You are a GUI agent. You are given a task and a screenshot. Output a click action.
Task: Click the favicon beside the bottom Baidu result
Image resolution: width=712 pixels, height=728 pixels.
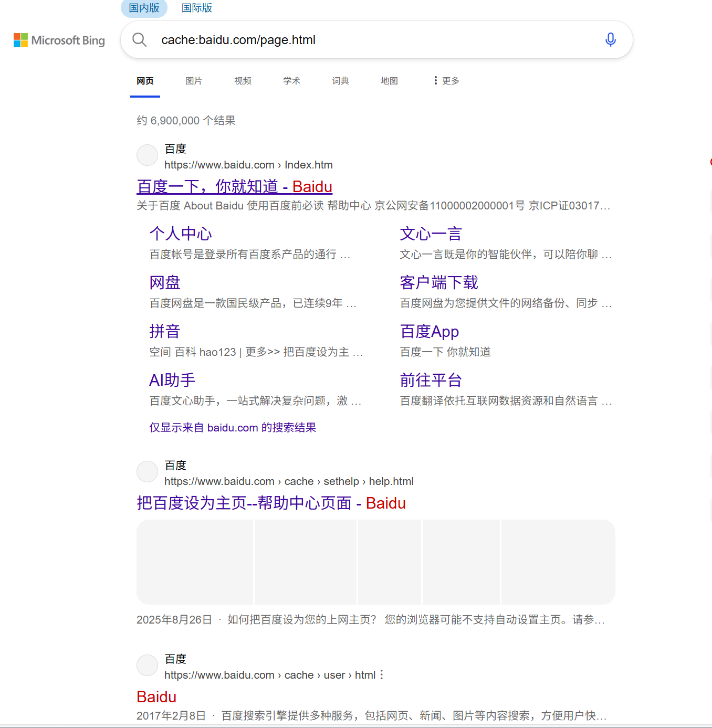(x=147, y=665)
